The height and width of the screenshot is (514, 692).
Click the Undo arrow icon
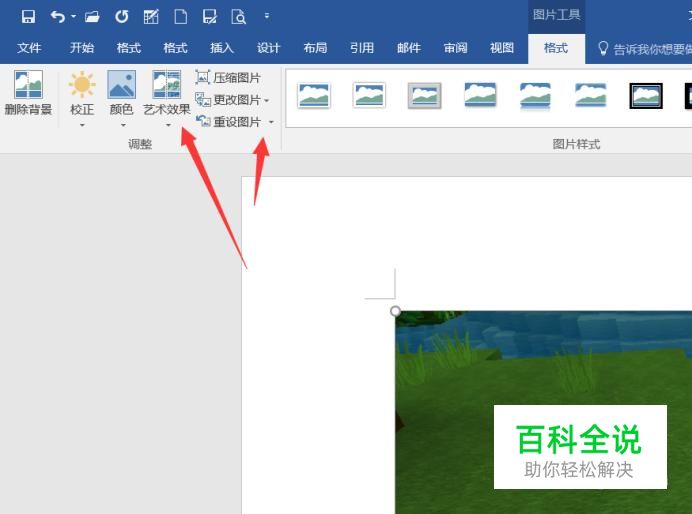(57, 17)
